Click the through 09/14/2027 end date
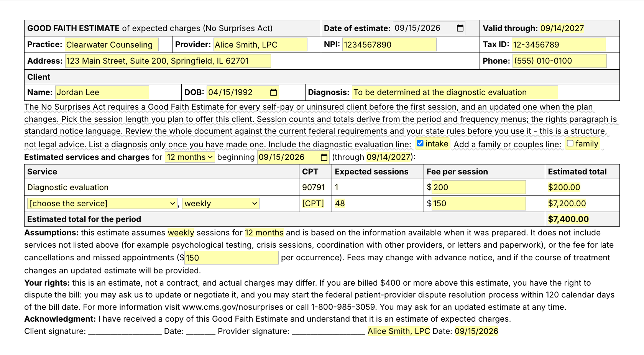 click(x=388, y=157)
